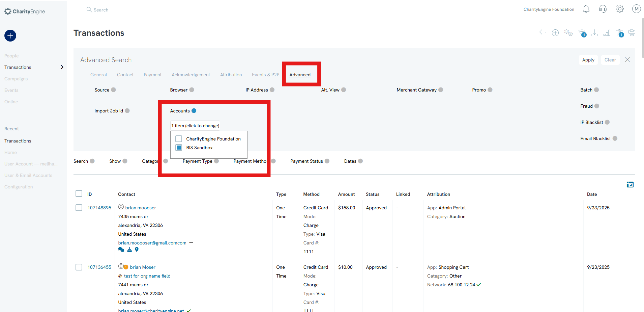Open transaction ID 107148895 link
Screen dimensions: 644x312
pyautogui.click(x=99, y=208)
